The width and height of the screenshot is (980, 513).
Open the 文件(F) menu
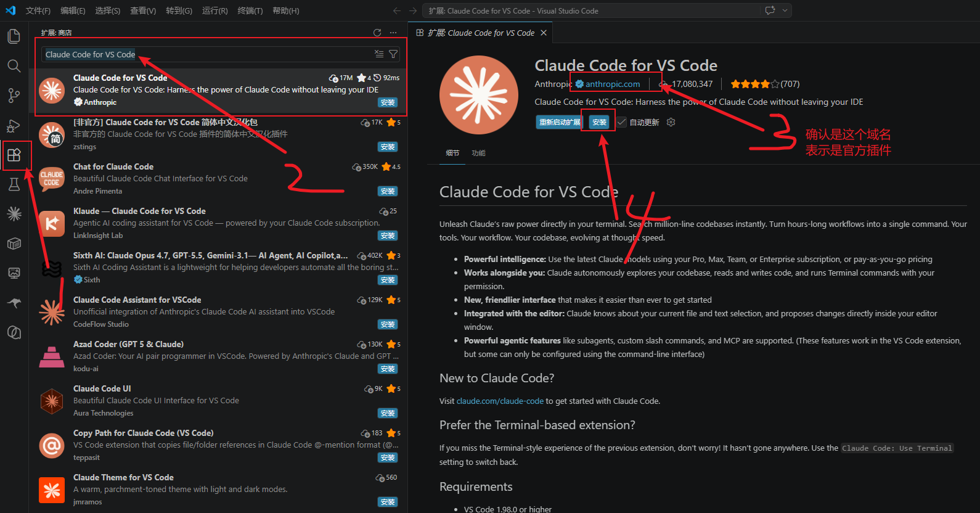tap(38, 10)
